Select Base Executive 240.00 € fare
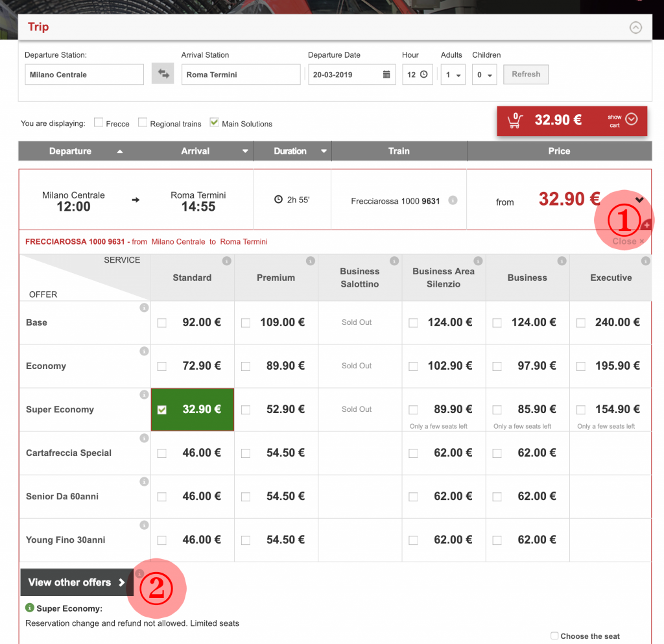This screenshot has height=644, width=664. click(x=581, y=323)
